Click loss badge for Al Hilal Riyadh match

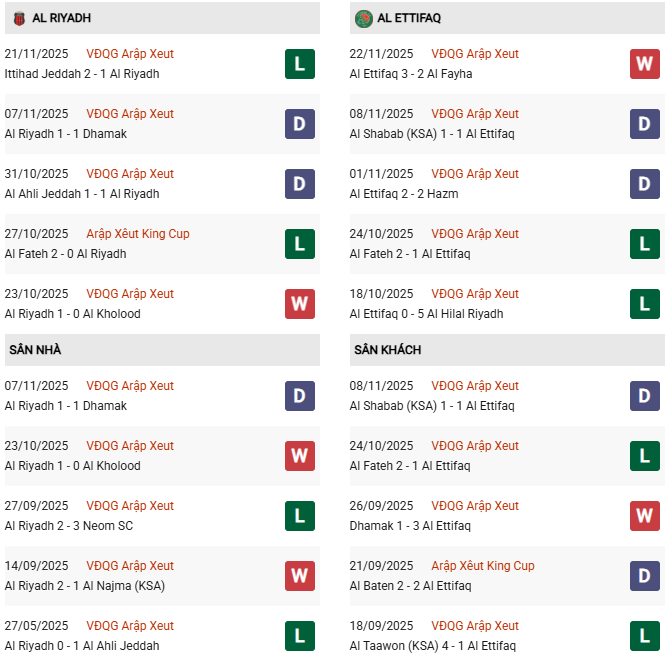click(644, 304)
